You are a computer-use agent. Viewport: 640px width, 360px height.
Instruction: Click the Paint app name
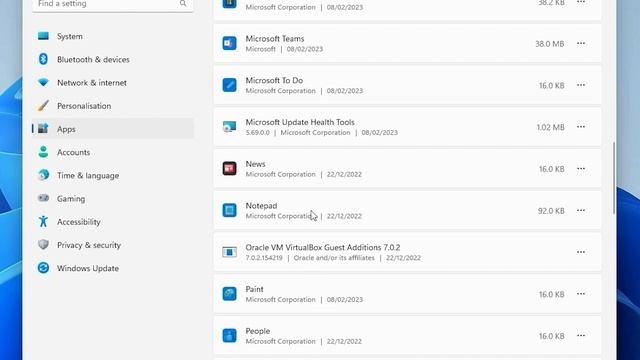[254, 289]
